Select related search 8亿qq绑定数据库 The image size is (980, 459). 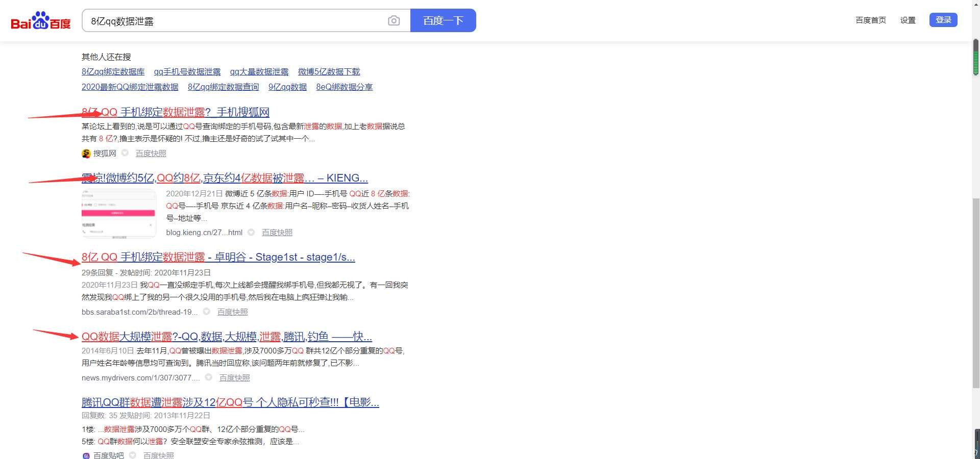pos(113,72)
